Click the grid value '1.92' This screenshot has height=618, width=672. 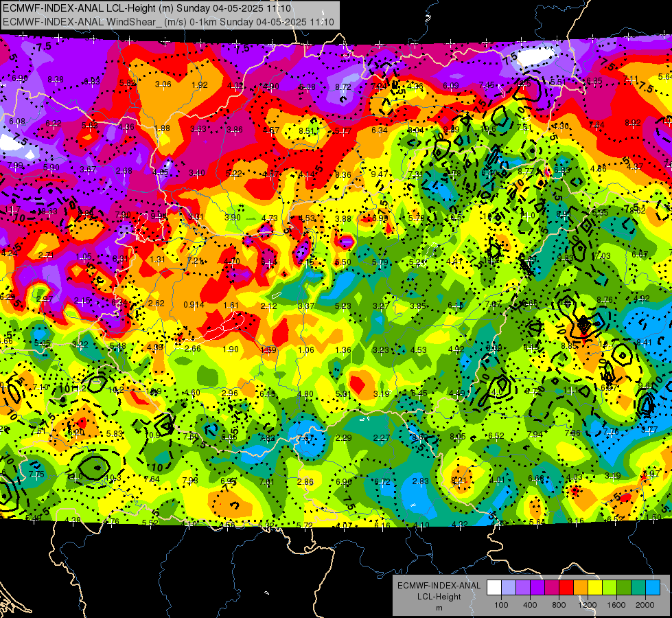200,85
